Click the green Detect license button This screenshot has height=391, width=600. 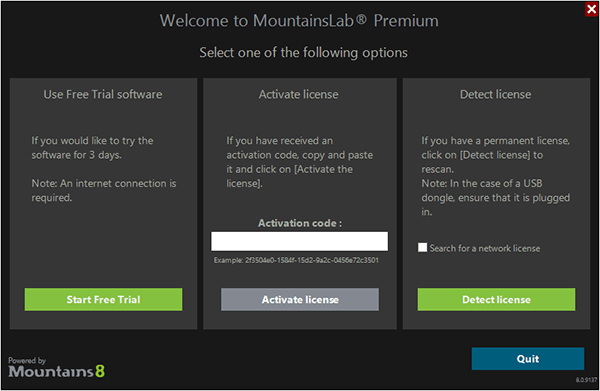coord(496,299)
